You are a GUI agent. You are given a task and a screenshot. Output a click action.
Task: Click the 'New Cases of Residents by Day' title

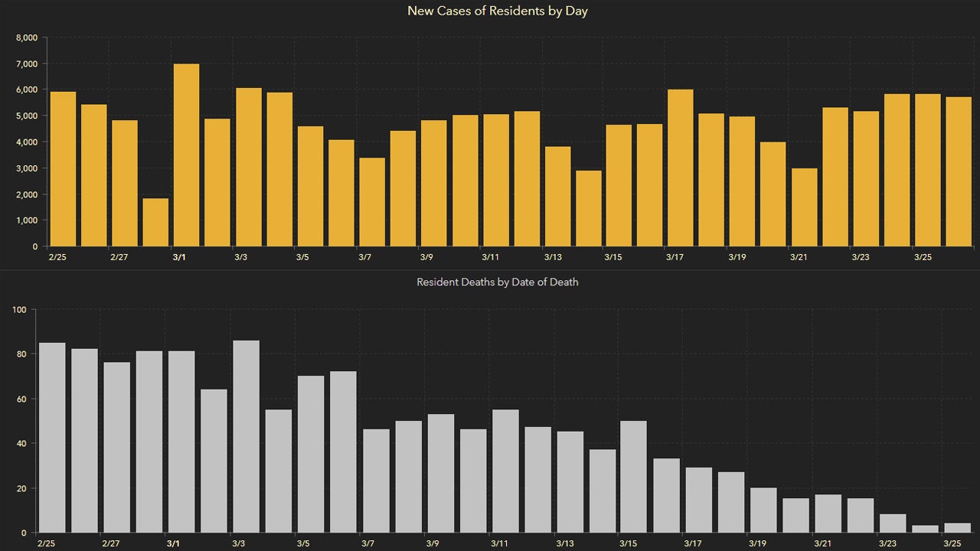point(498,11)
